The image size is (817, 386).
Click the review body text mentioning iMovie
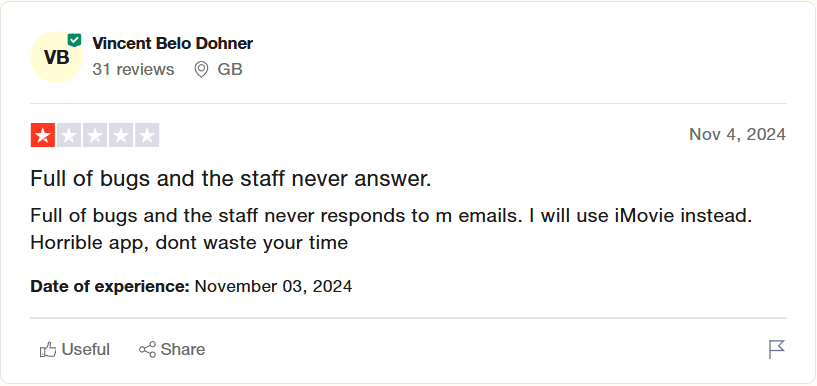[391, 229]
